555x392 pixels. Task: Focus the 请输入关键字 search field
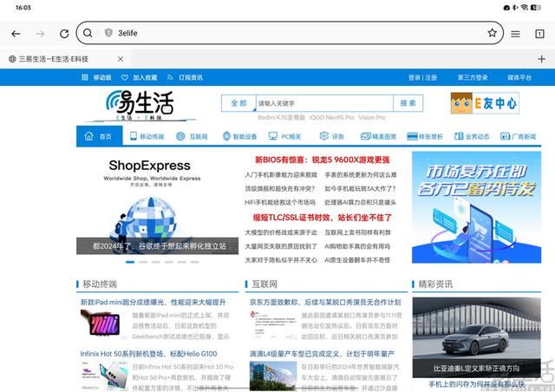323,103
